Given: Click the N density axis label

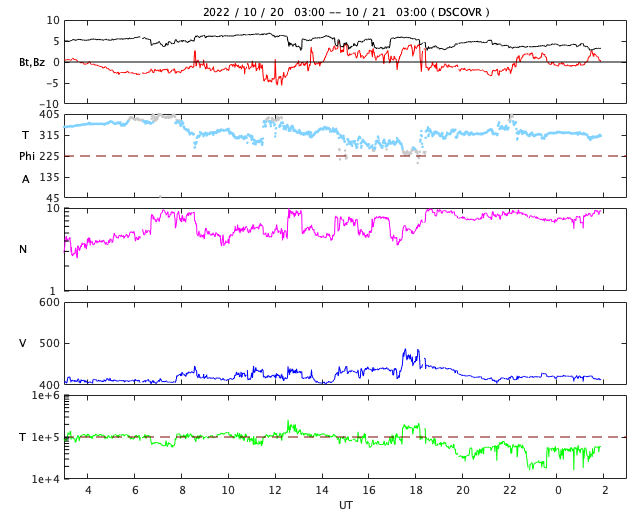Looking at the screenshot, I should (x=23, y=249).
